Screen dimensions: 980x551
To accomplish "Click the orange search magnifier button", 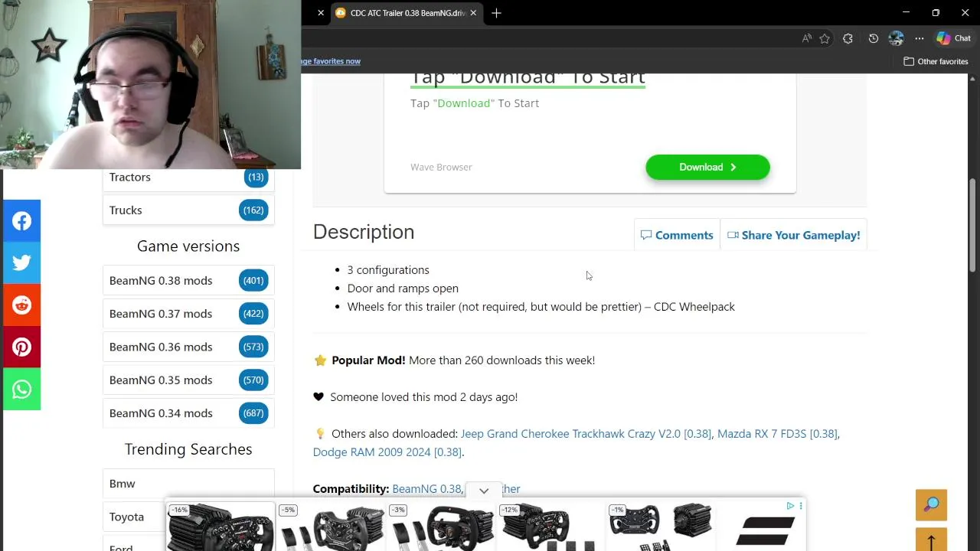I will (931, 504).
